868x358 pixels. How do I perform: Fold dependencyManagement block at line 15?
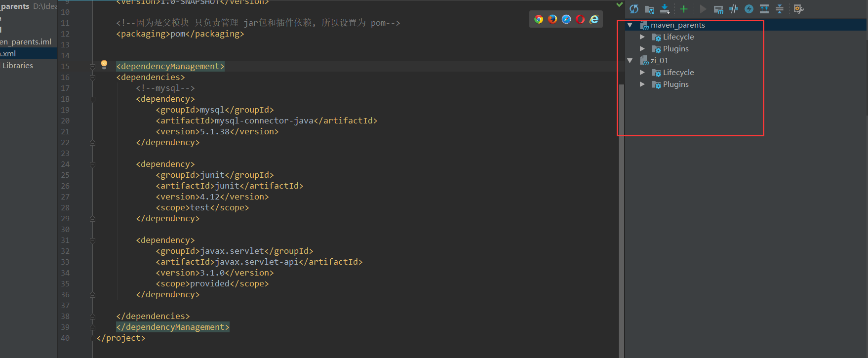tap(92, 66)
